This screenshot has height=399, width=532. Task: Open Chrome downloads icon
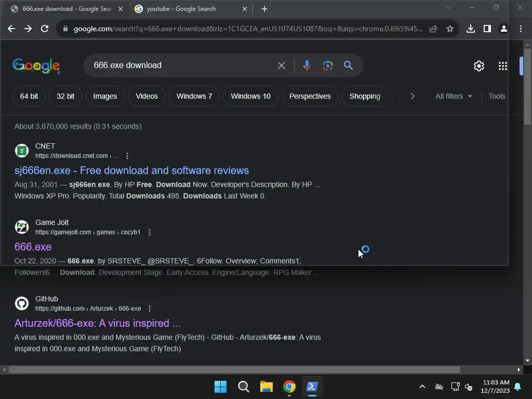click(x=471, y=29)
